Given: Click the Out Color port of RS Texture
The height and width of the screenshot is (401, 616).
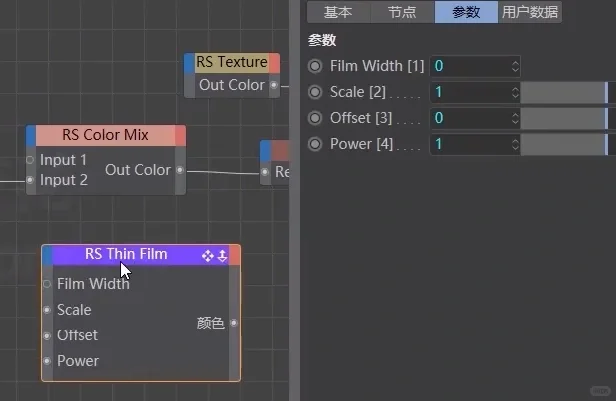Looking at the screenshot, I should 274,85.
